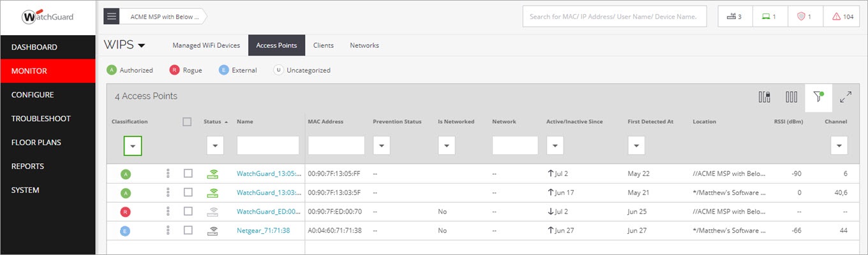Screen dimensions: 868x255
Task: Open DASHBOARD in sidebar
Action: (48, 47)
